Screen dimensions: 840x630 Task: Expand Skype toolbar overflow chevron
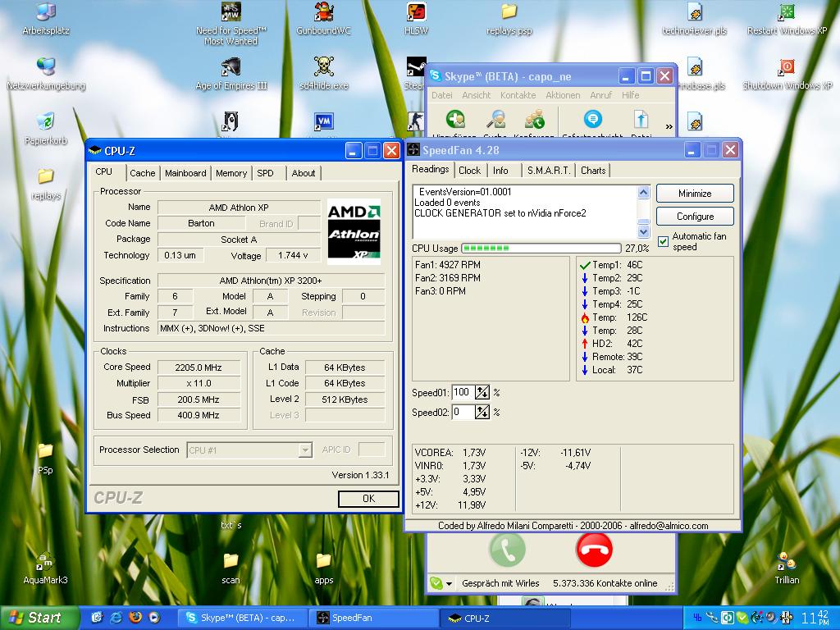click(x=669, y=127)
